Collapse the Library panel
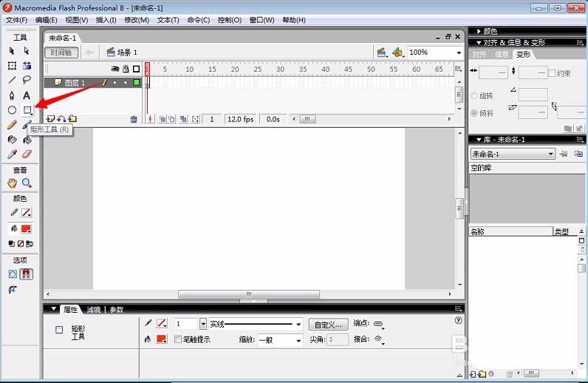 click(x=479, y=140)
